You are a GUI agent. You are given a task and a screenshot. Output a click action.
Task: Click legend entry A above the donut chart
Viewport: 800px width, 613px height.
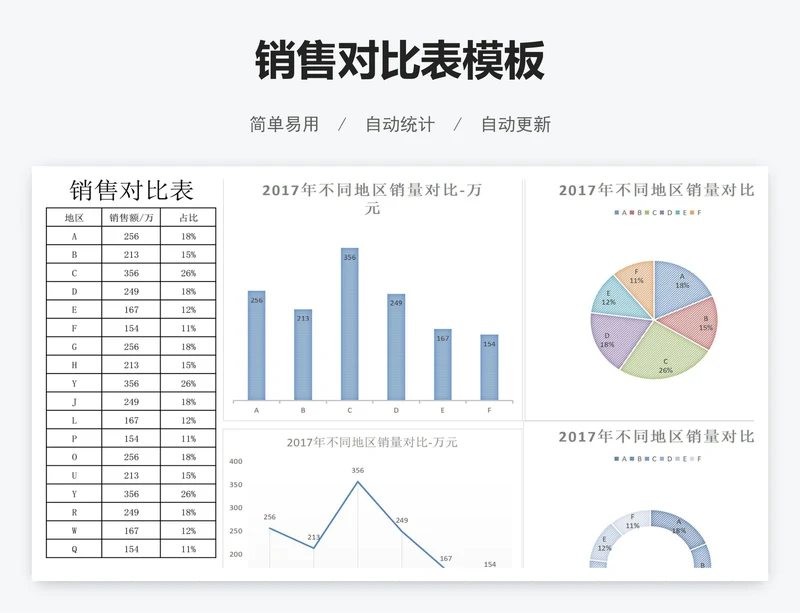621,459
